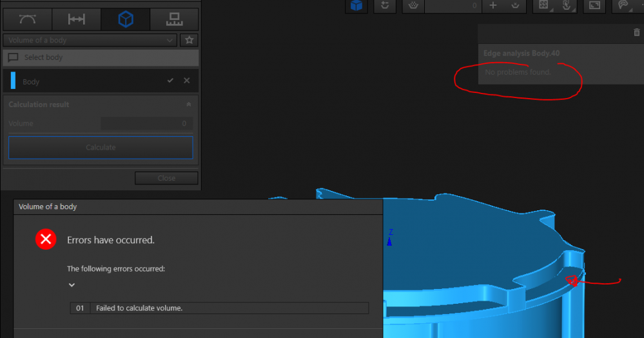Open the distance measurement tab
The width and height of the screenshot is (644, 338).
pyautogui.click(x=76, y=20)
